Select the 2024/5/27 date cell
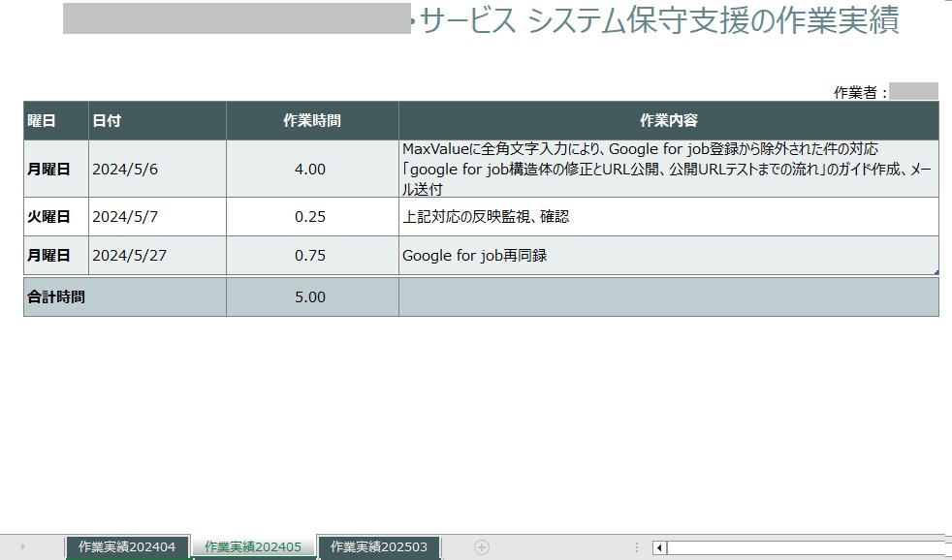This screenshot has width=952, height=560. point(157,256)
